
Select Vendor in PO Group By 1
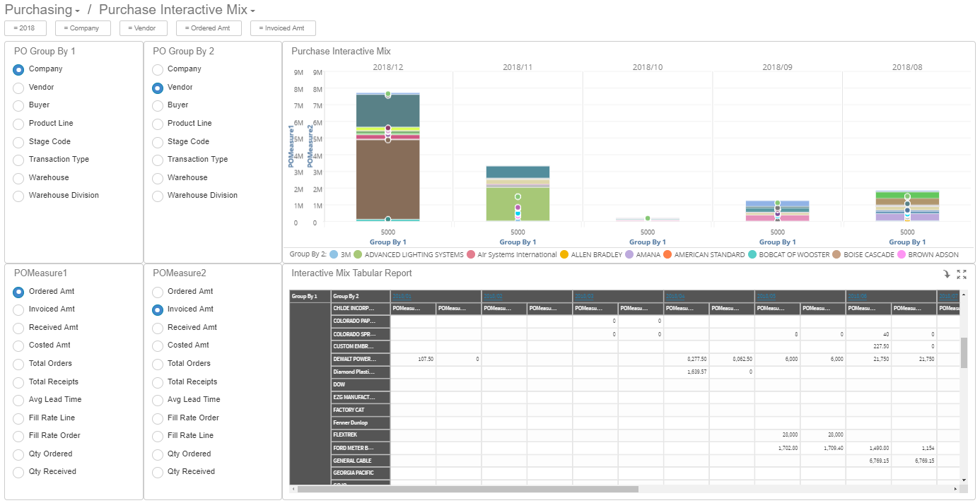click(x=18, y=88)
